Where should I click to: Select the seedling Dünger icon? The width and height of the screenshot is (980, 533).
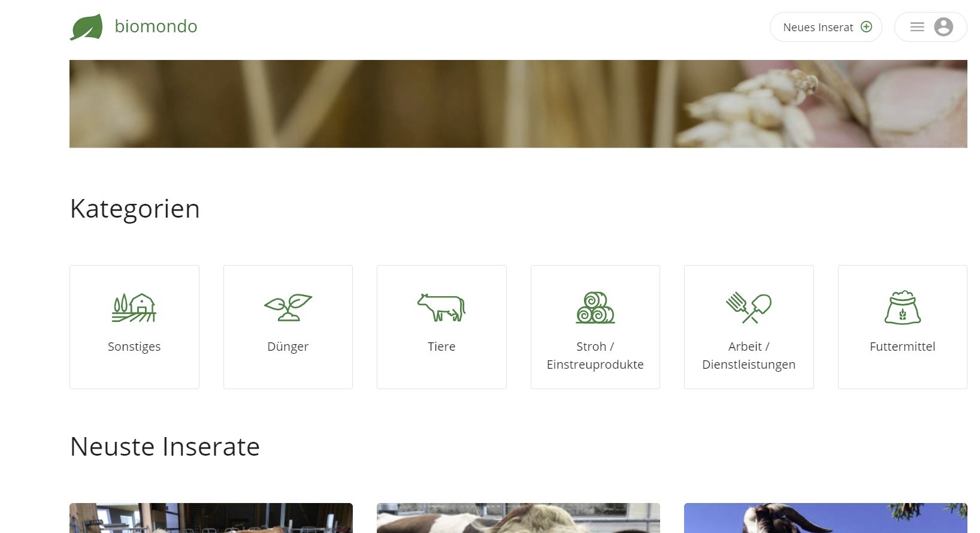click(x=288, y=308)
